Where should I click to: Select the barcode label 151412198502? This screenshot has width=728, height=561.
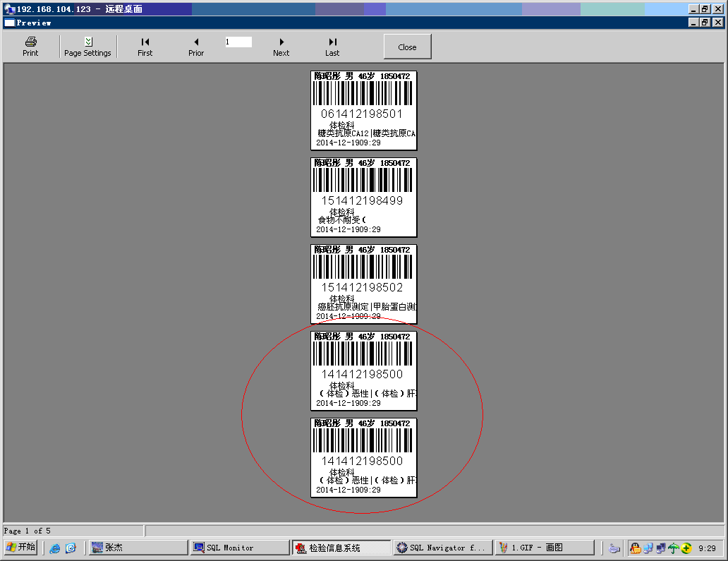pos(363,284)
